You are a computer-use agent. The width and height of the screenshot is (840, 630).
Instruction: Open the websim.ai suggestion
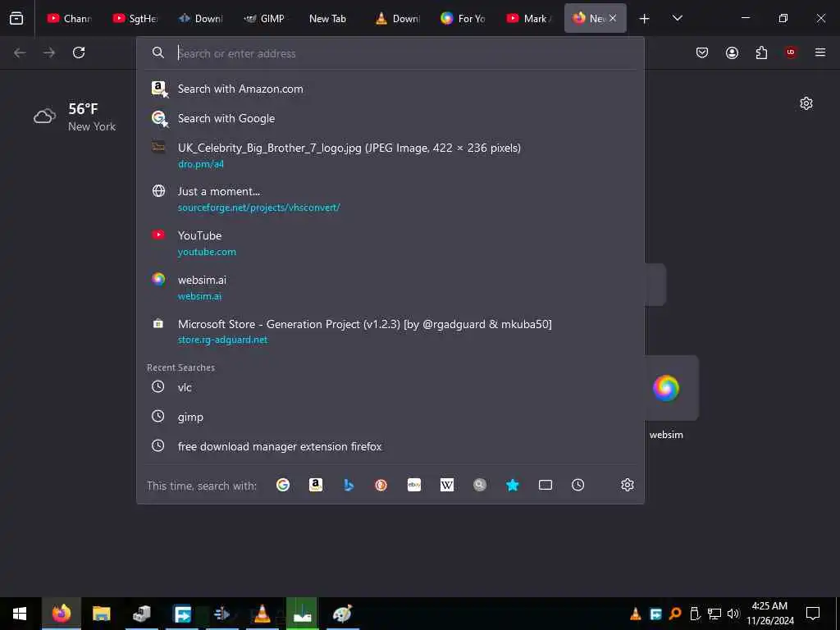point(390,287)
